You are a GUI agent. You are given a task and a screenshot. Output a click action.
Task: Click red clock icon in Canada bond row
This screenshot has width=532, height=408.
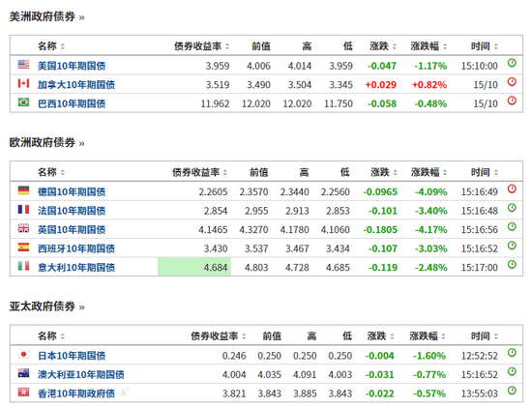point(512,82)
